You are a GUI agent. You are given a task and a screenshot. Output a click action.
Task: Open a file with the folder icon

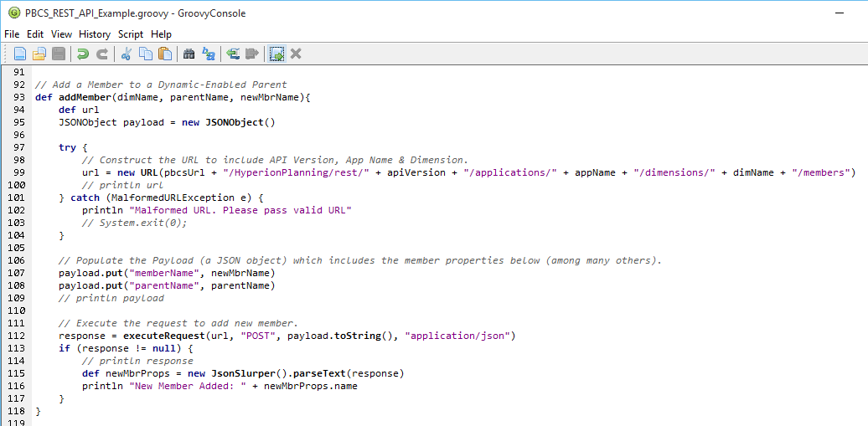click(39, 54)
